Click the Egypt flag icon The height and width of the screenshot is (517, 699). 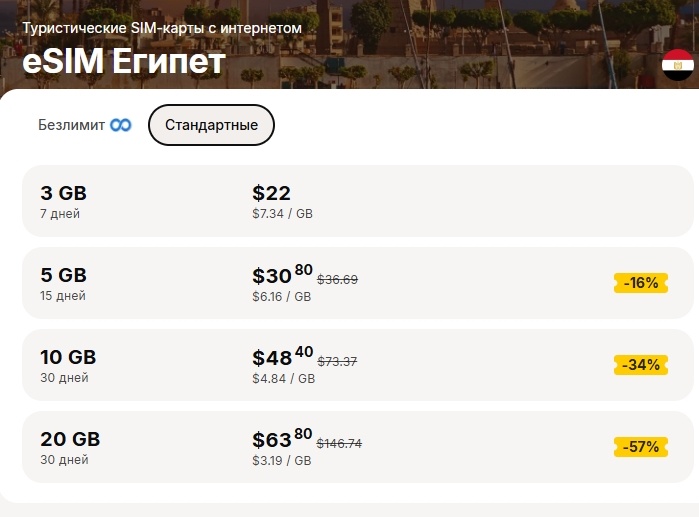[678, 65]
